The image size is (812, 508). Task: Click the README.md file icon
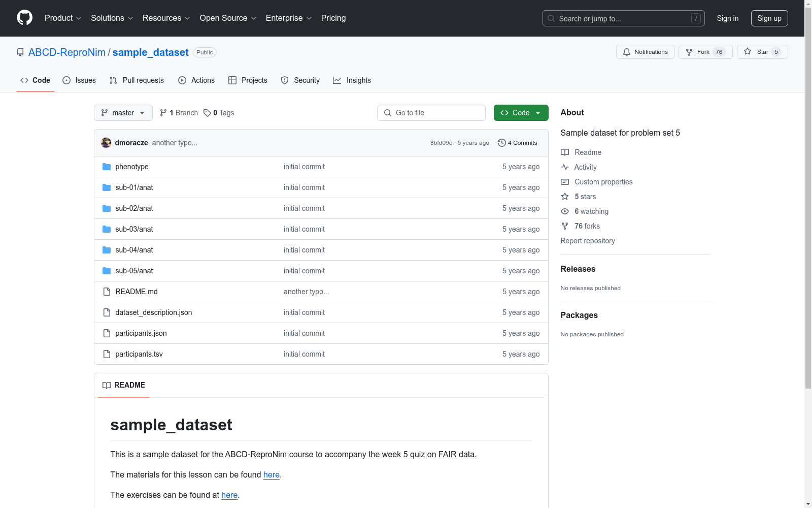(107, 292)
